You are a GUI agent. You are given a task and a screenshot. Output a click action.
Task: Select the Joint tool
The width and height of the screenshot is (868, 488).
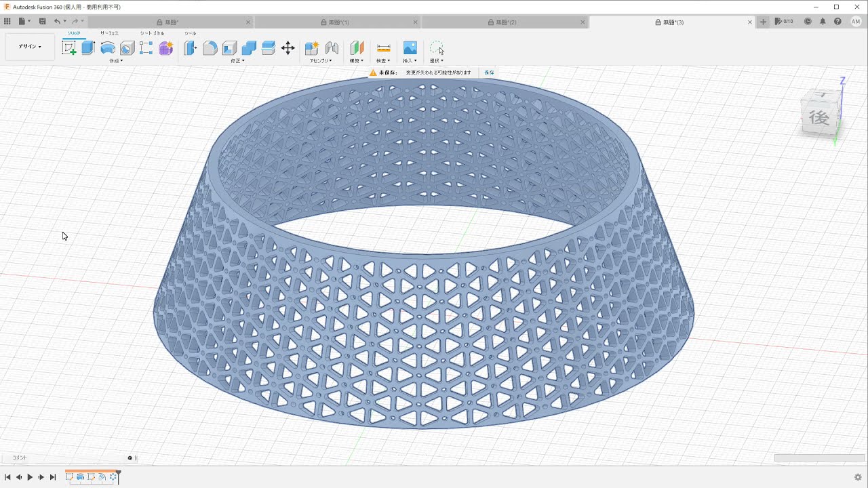click(332, 48)
